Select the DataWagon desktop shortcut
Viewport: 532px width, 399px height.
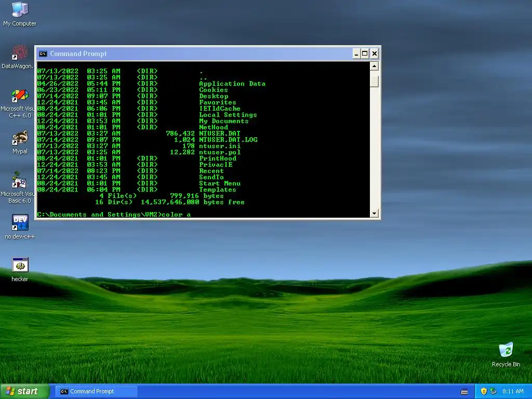[x=18, y=57]
